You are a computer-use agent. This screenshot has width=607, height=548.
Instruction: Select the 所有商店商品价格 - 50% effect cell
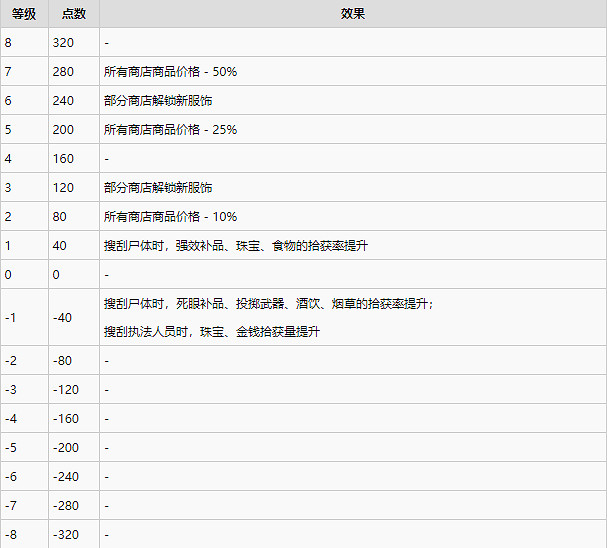pos(170,72)
